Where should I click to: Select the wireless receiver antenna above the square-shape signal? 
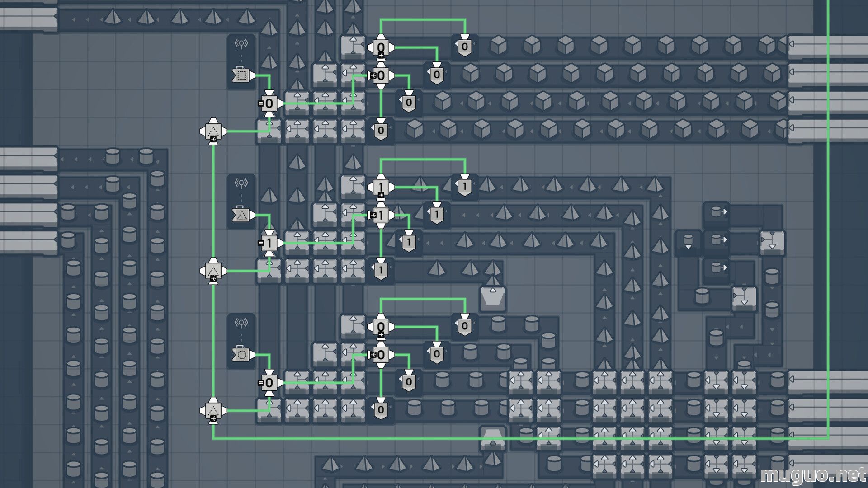241,44
